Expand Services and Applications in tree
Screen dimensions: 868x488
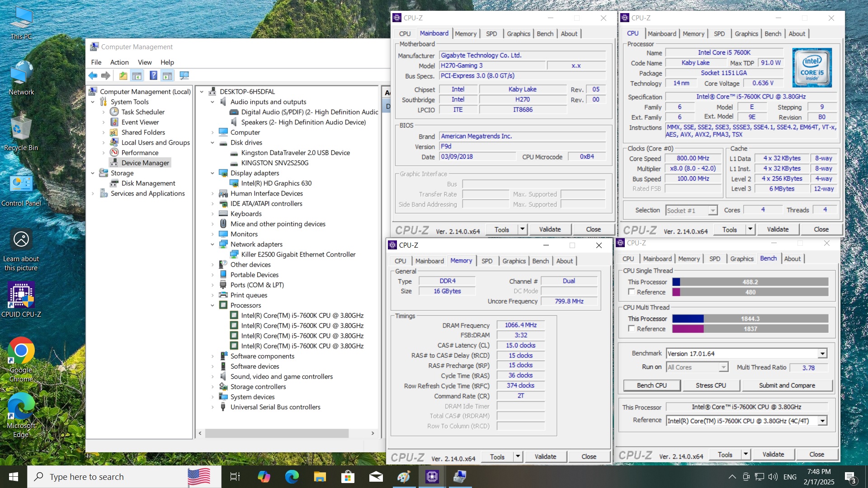click(x=93, y=193)
